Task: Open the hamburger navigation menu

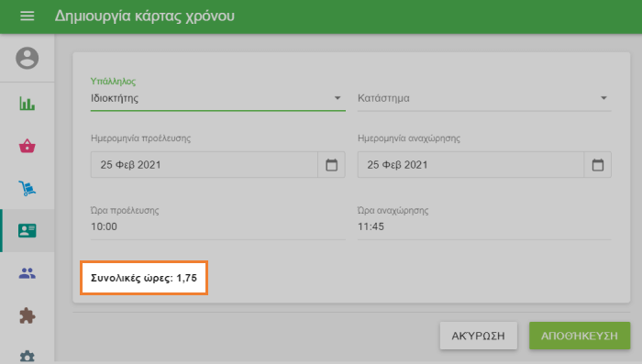Action: tap(27, 16)
